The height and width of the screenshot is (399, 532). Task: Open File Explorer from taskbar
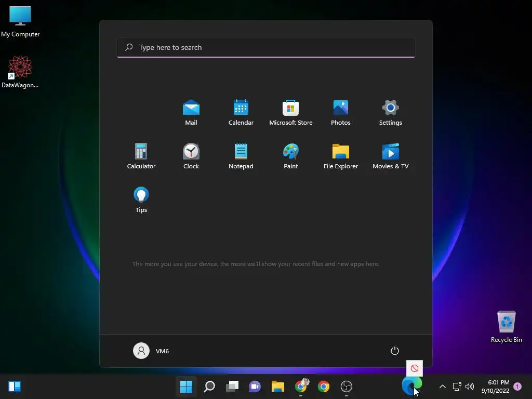click(278, 387)
